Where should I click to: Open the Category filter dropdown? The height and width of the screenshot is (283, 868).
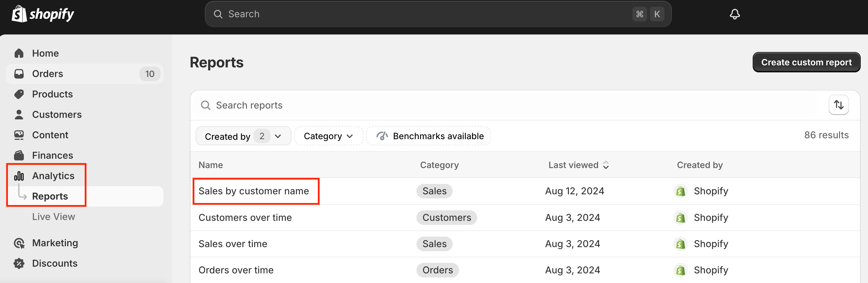[x=328, y=136]
